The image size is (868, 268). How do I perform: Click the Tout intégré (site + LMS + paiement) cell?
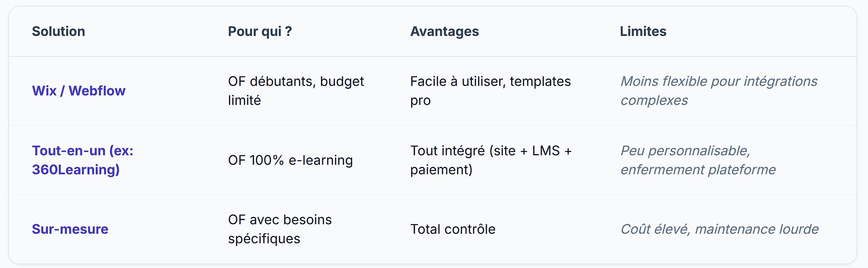[491, 160]
